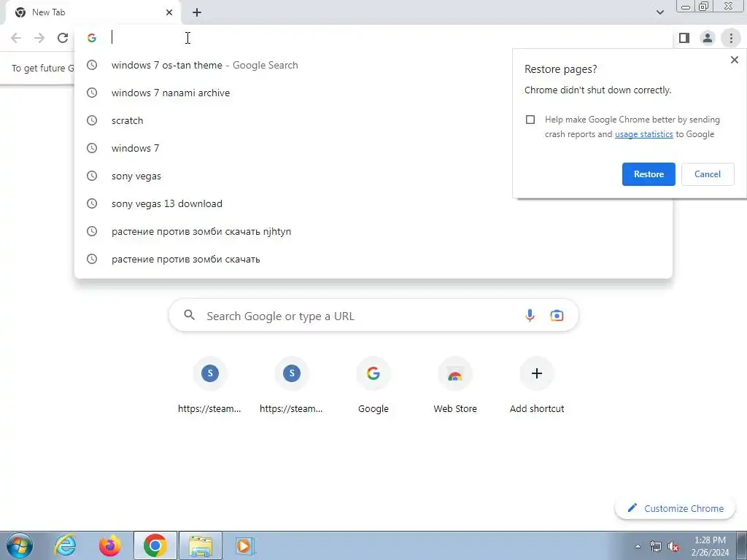The width and height of the screenshot is (747, 560).
Task: Open the tab search chevron
Action: point(659,12)
